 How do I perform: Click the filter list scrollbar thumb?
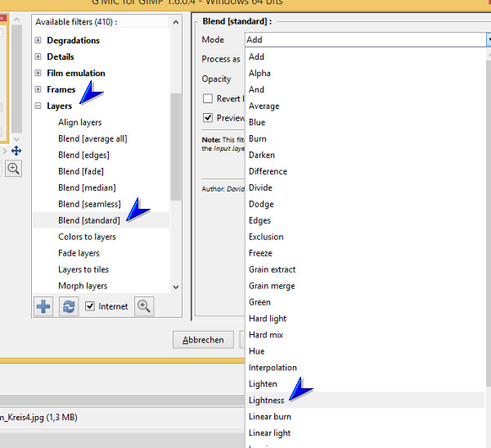176,147
